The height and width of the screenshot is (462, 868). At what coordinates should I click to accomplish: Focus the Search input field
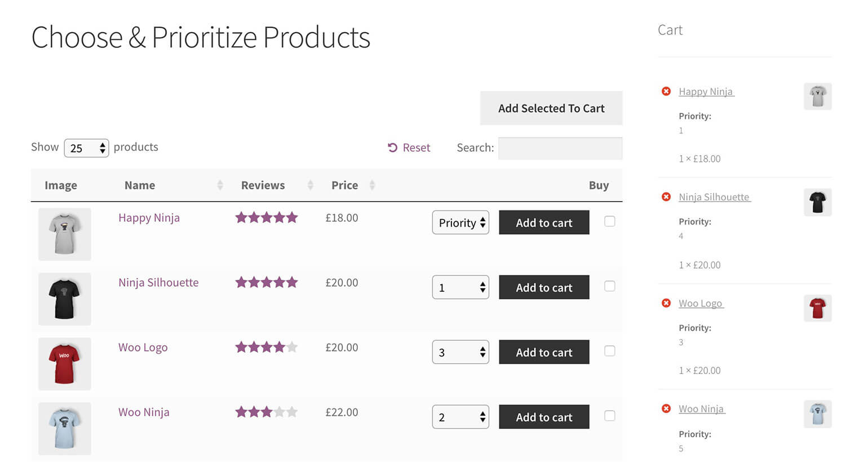(560, 148)
